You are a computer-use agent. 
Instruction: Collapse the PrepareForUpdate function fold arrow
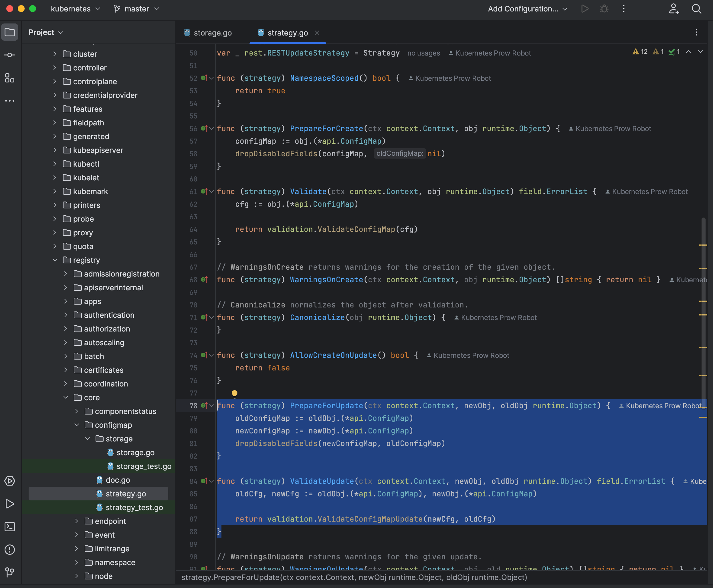(212, 405)
